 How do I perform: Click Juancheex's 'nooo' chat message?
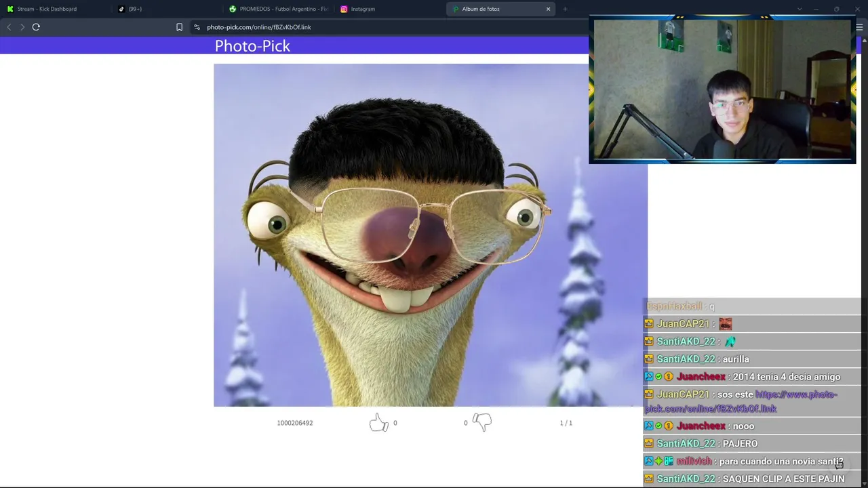[x=744, y=426]
